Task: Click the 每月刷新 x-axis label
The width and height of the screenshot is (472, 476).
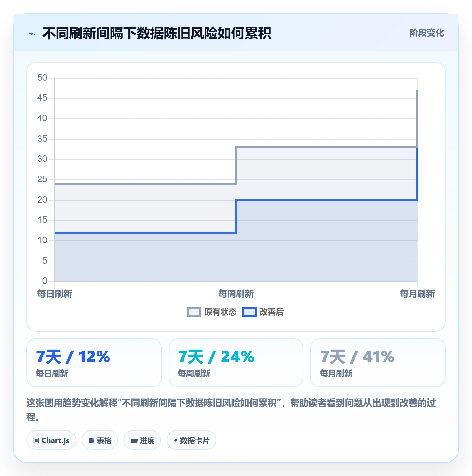Action: pyautogui.click(x=417, y=294)
